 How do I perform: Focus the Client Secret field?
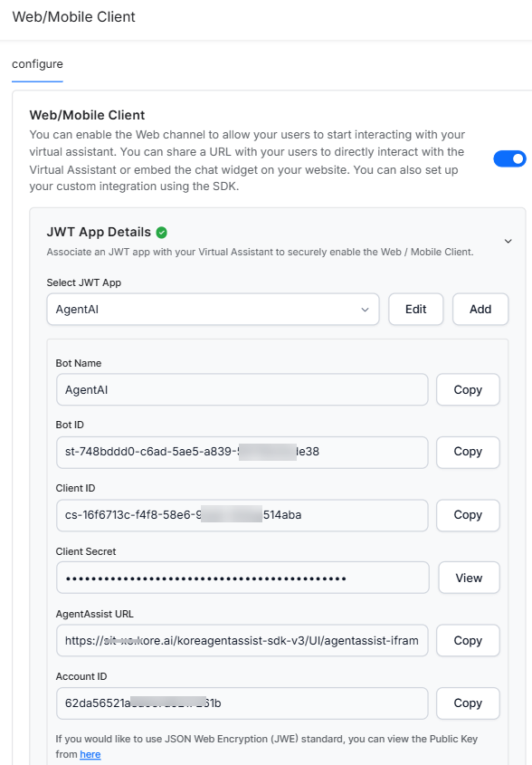242,579
